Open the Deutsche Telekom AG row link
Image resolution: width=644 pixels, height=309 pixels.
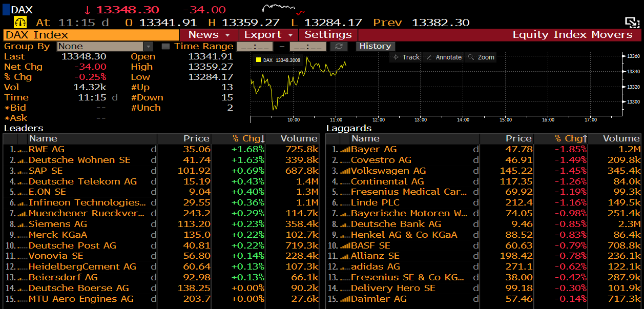coord(82,181)
